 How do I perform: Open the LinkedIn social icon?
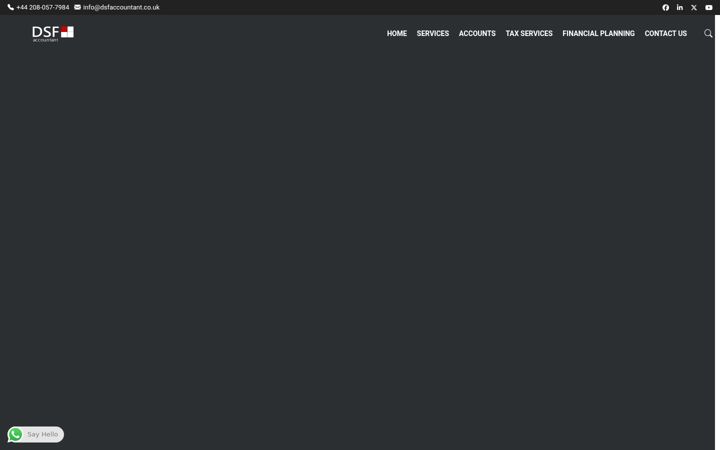(680, 7)
